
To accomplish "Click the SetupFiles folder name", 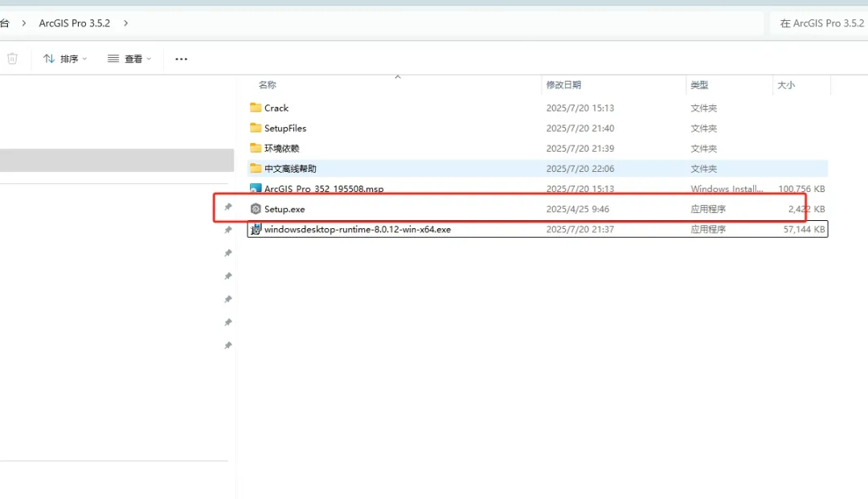I will point(285,129).
